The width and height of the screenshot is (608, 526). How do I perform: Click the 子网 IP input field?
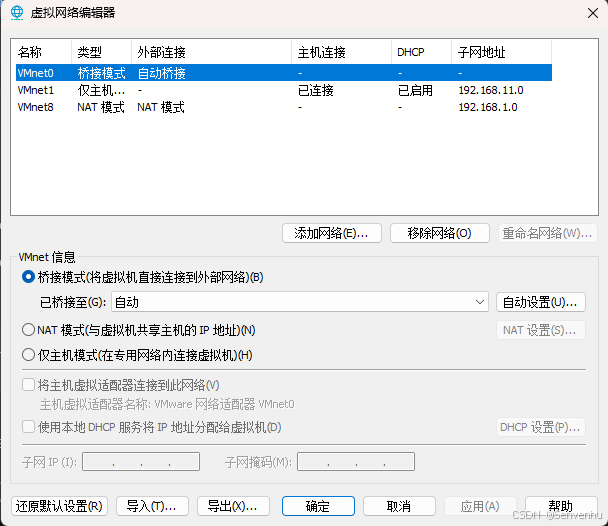click(141, 462)
